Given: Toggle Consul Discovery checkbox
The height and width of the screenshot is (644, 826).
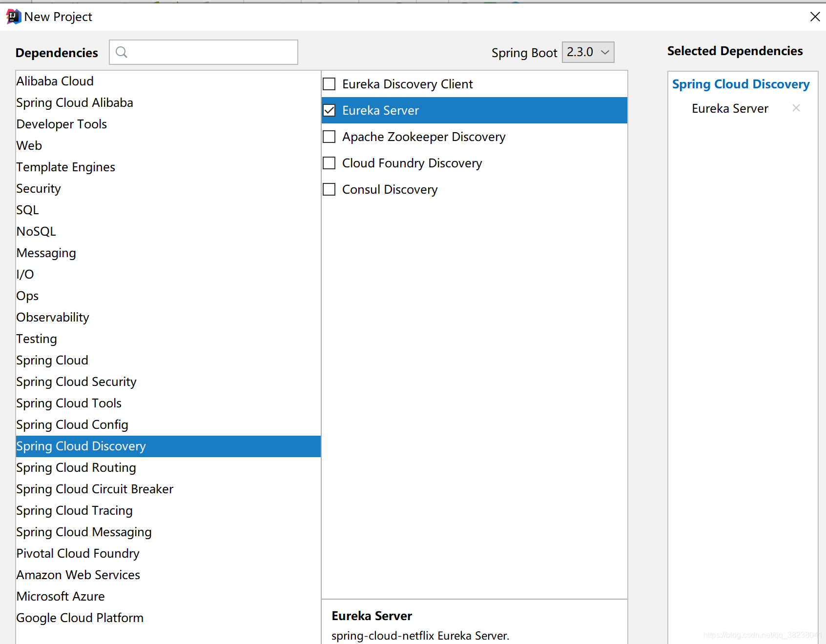Looking at the screenshot, I should pyautogui.click(x=330, y=189).
